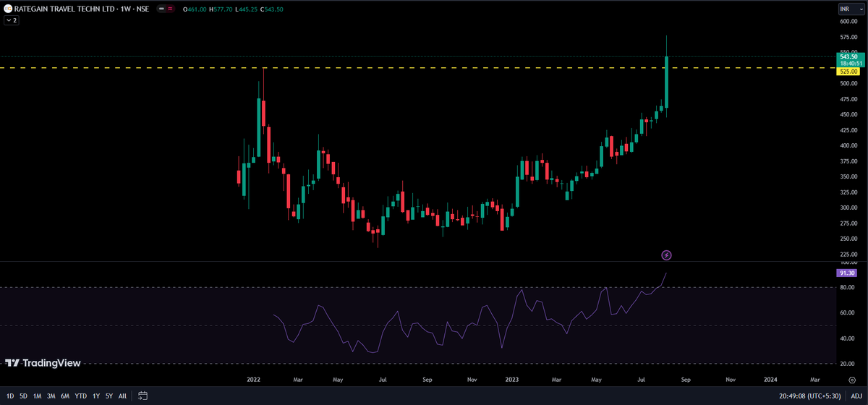Image resolution: width=868 pixels, height=405 pixels.
Task: Select the 1M time range
Action: 37,396
